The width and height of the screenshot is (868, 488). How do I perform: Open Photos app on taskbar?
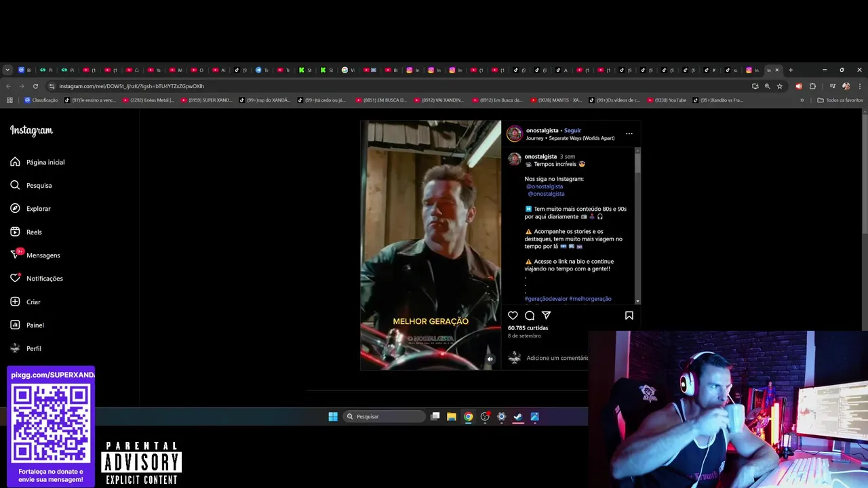(x=535, y=417)
